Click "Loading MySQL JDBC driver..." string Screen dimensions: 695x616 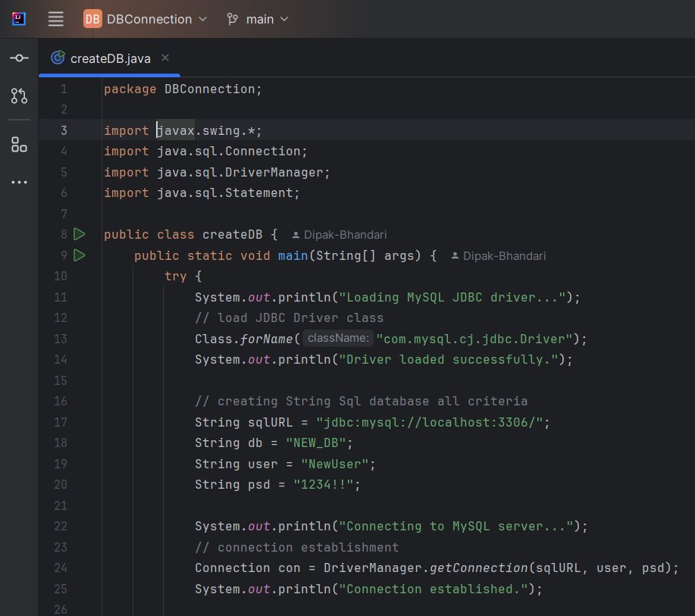tap(452, 297)
